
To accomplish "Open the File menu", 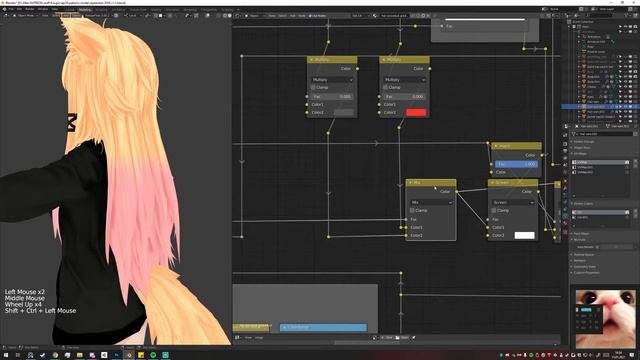I will pyautogui.click(x=11, y=9).
